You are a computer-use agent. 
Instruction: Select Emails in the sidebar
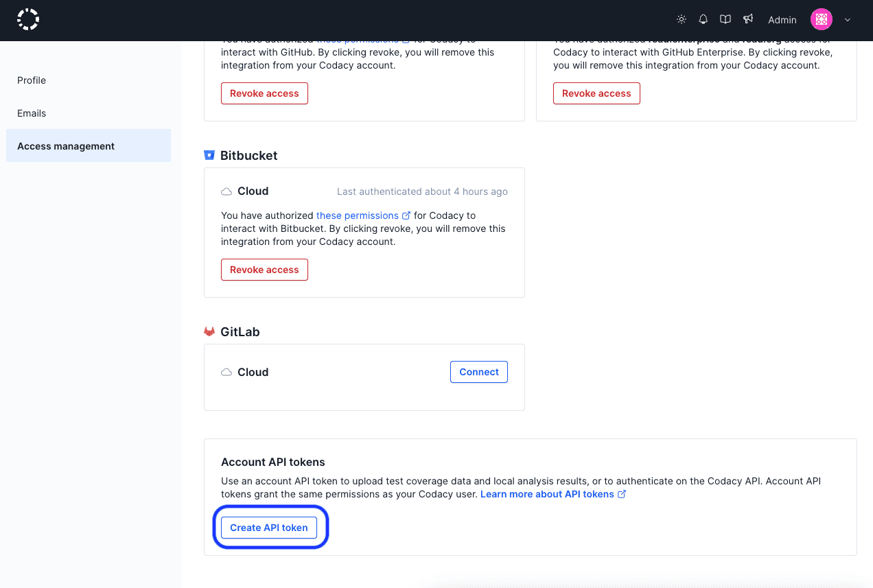32,113
